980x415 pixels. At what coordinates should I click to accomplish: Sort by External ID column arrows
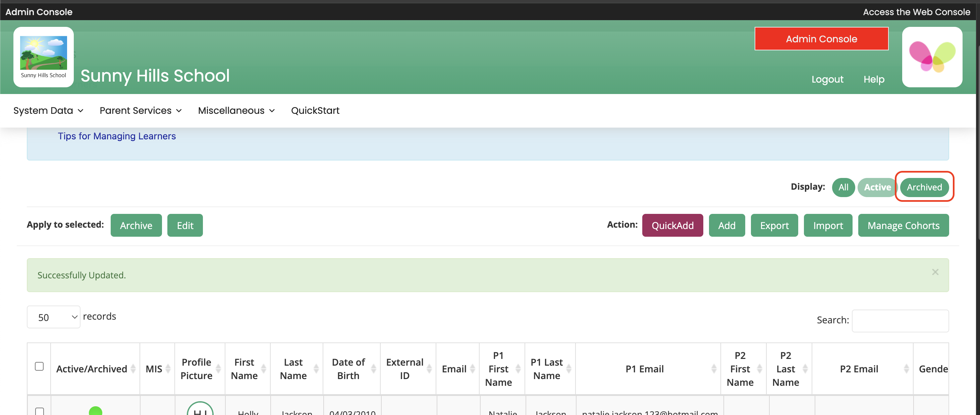(x=429, y=369)
